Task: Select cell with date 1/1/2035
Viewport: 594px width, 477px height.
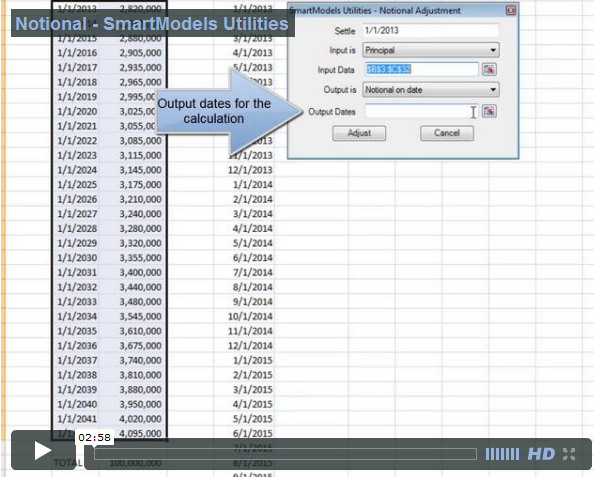Action: coord(77,331)
